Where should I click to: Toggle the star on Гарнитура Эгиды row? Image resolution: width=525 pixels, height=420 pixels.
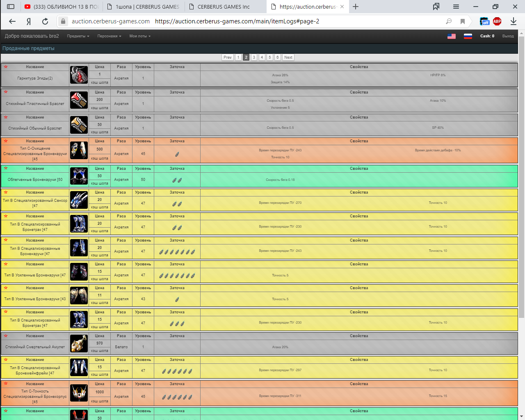[6, 67]
